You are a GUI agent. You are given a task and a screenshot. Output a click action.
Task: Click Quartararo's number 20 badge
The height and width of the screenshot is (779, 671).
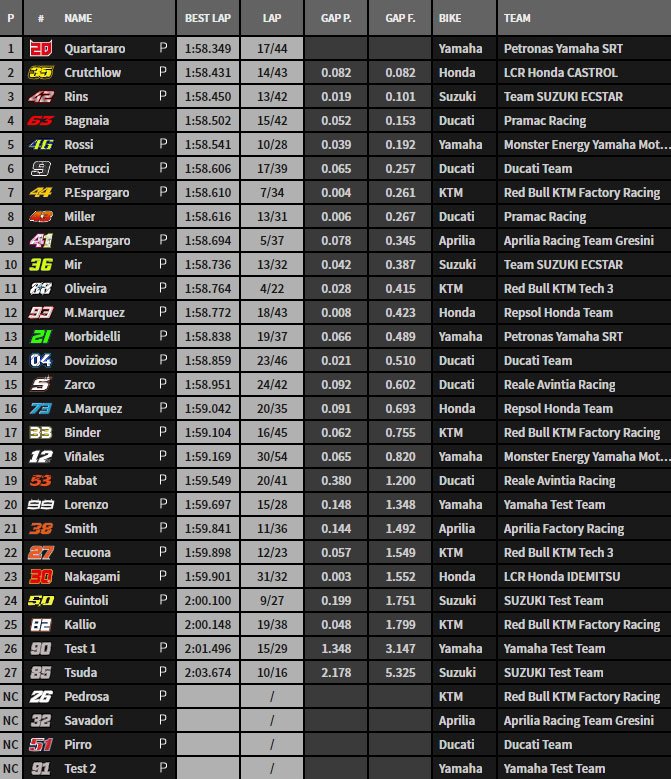[x=40, y=48]
